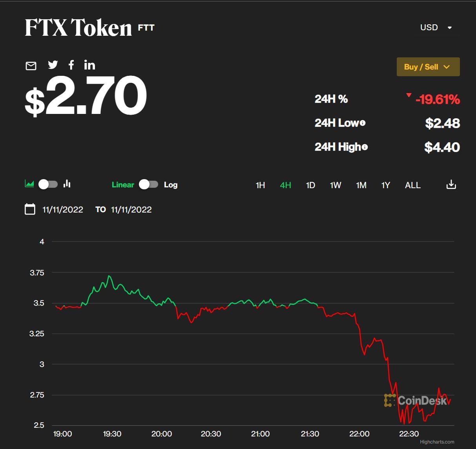Screen dimensions: 476x449
Task: Click the area chart type icon
Action: coord(29,184)
